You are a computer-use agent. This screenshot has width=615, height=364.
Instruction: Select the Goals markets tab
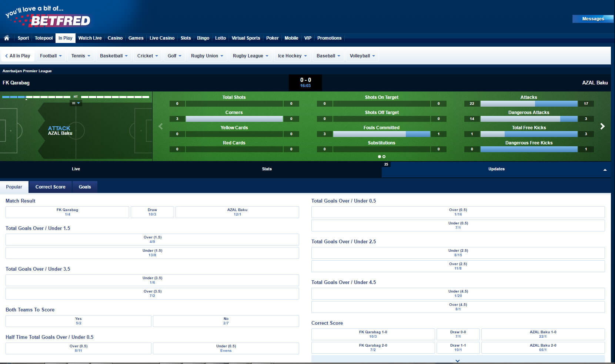(85, 187)
